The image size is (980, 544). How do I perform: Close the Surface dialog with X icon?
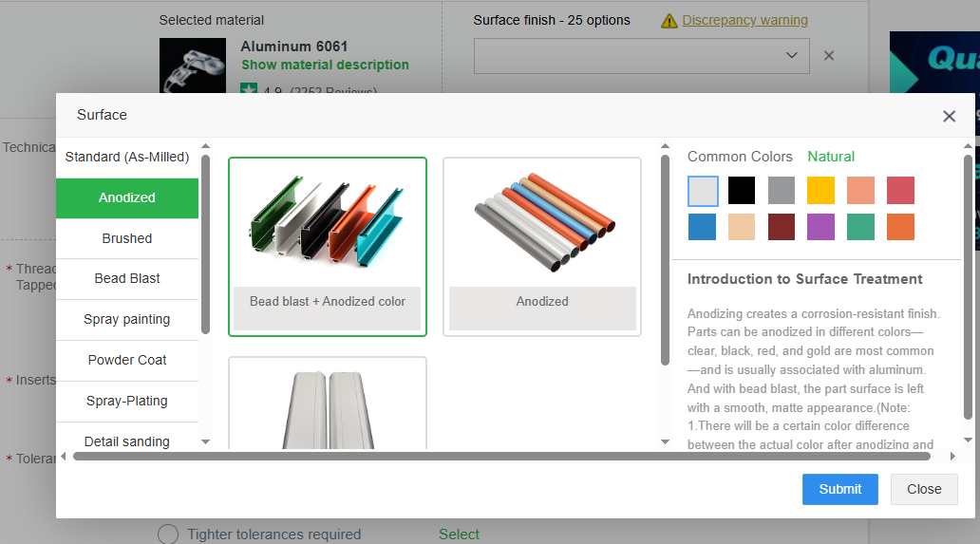pos(949,116)
